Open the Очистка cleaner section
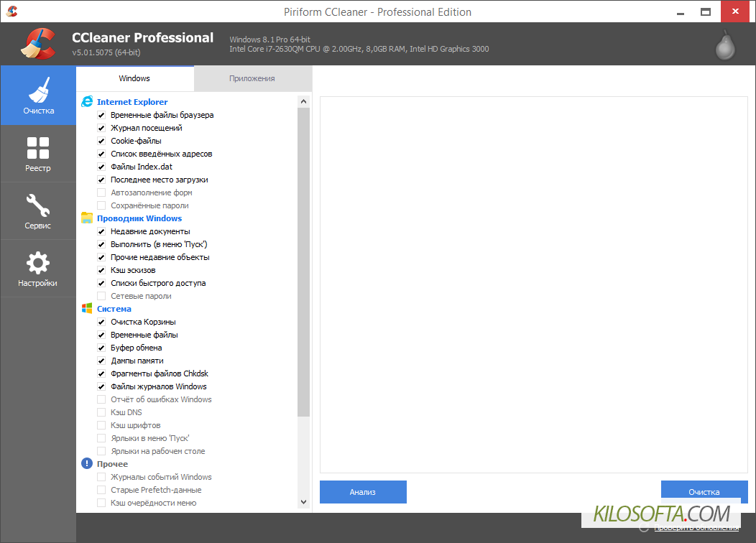The height and width of the screenshot is (543, 756). click(x=38, y=96)
